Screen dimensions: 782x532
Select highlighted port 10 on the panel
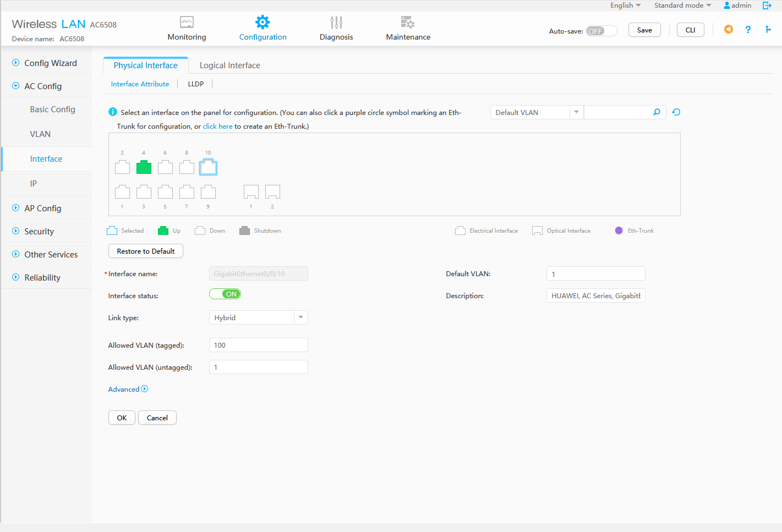point(208,167)
